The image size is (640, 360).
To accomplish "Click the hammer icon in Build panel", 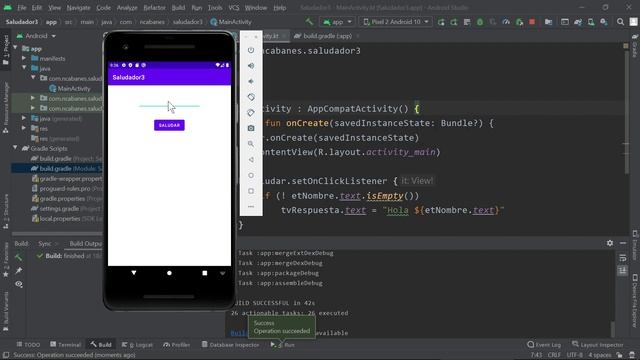I will pyautogui.click(x=18, y=257).
